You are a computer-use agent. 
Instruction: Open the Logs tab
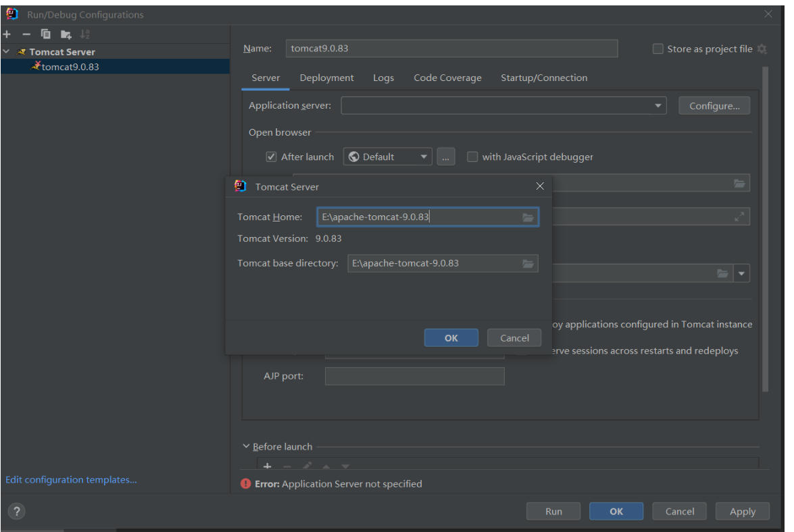(383, 78)
